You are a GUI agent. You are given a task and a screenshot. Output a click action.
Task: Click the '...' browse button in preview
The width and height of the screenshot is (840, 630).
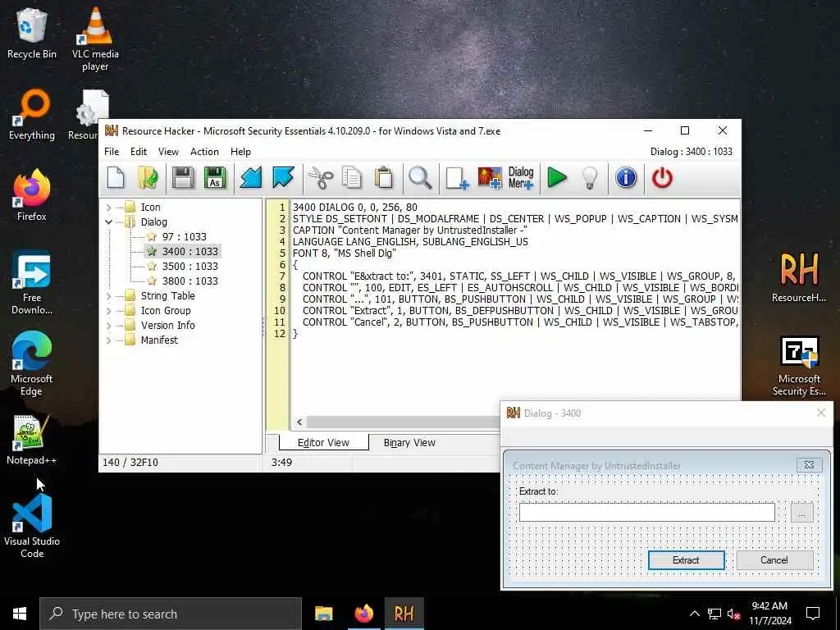point(801,513)
